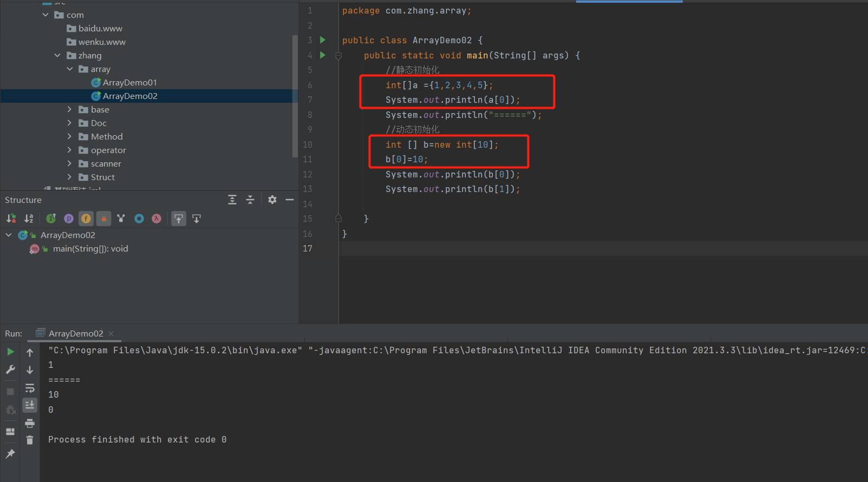Viewport: 868px width, 482px height.
Task: Click the Structure panel title
Action: point(23,200)
